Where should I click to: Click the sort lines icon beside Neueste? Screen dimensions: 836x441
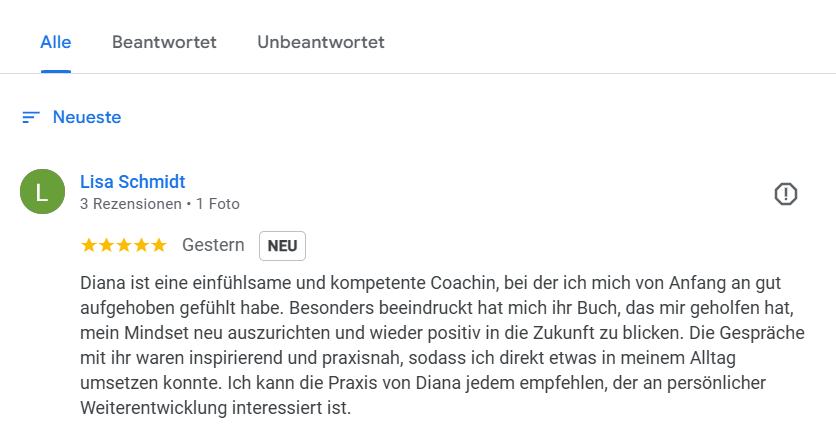(31, 117)
